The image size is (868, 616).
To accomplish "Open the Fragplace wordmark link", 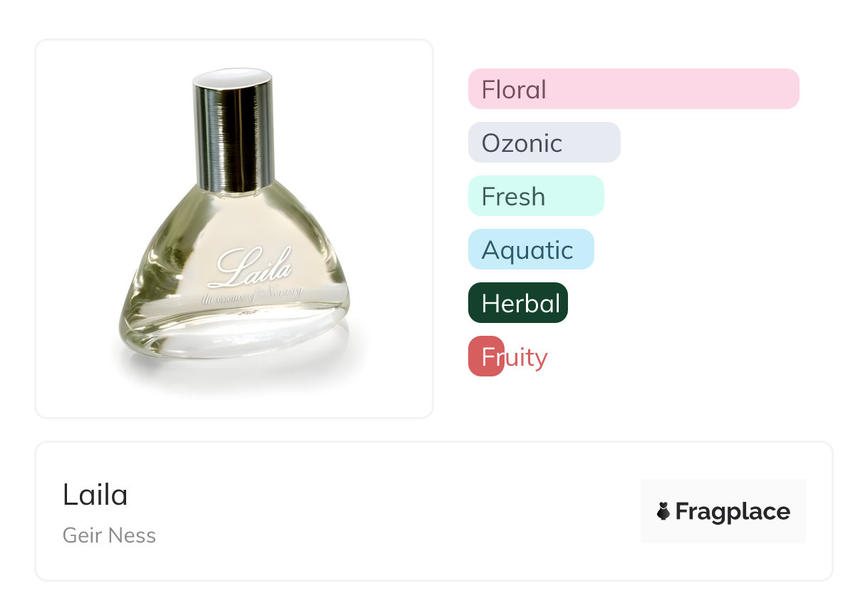I will point(732,511).
